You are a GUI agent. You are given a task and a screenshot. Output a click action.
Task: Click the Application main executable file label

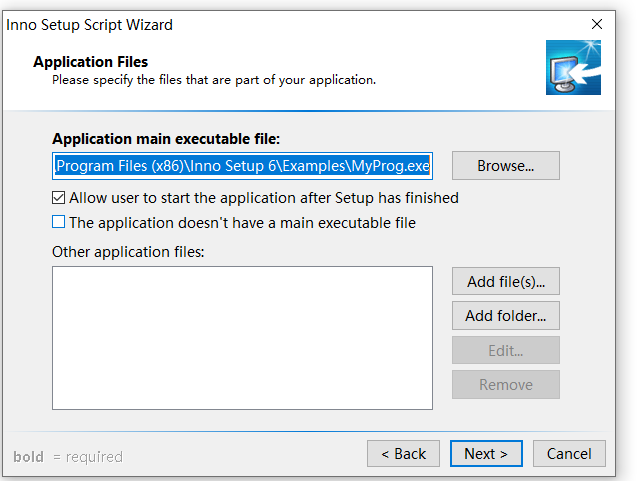[x=166, y=139]
